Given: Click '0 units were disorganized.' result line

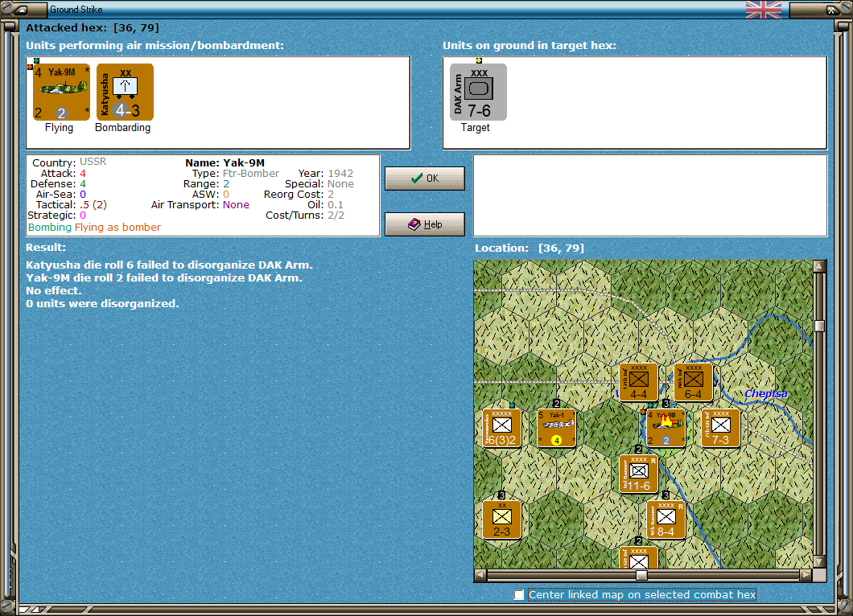Looking at the screenshot, I should point(102,303).
